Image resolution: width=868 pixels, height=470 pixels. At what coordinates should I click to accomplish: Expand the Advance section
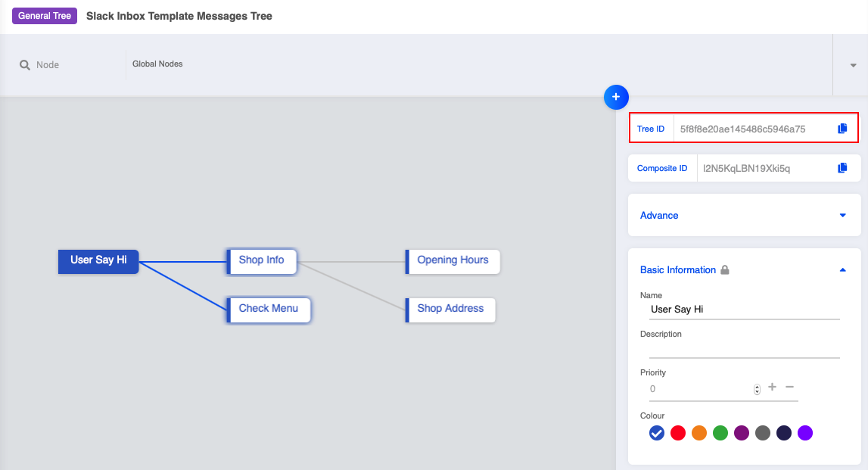click(x=842, y=216)
